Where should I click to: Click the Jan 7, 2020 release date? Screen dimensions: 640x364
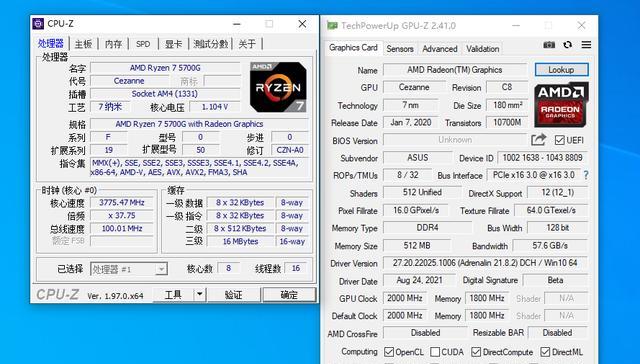click(x=410, y=122)
